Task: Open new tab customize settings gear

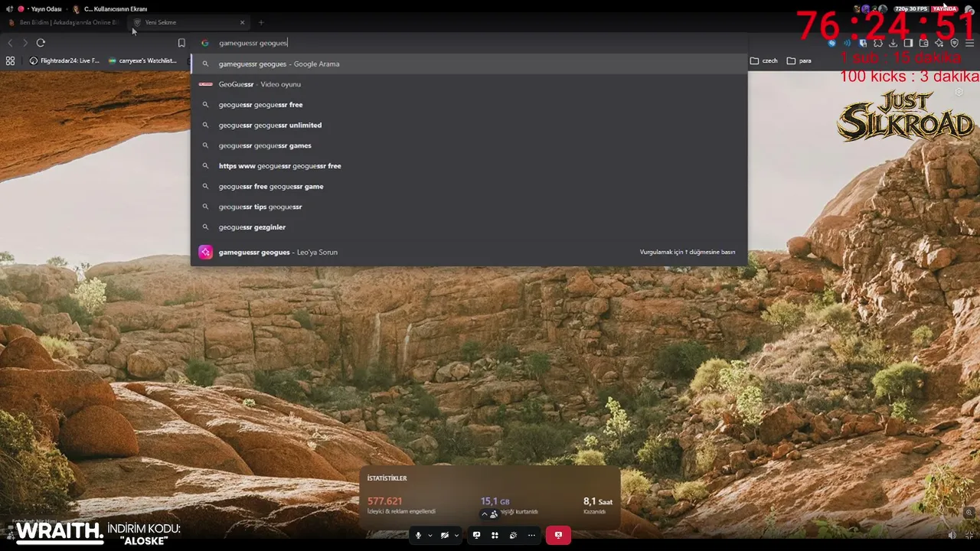Action: [959, 92]
